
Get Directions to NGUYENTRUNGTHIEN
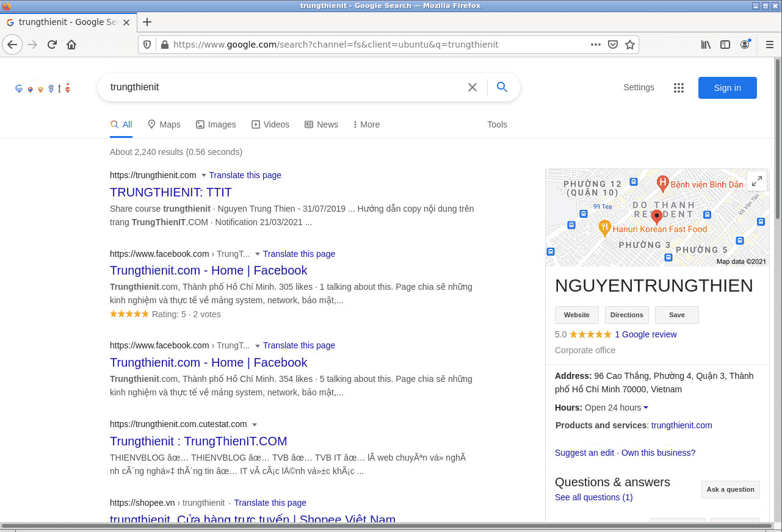[x=627, y=315]
